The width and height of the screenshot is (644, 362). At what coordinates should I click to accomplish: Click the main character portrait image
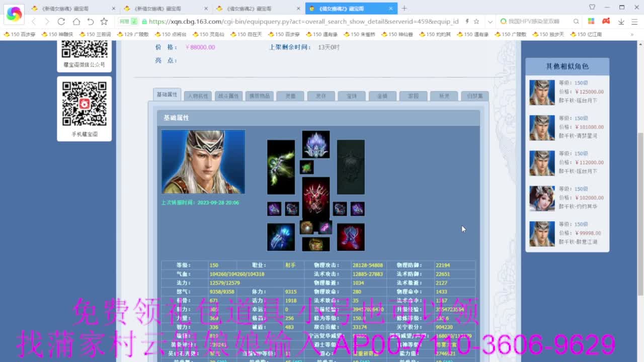tap(203, 162)
